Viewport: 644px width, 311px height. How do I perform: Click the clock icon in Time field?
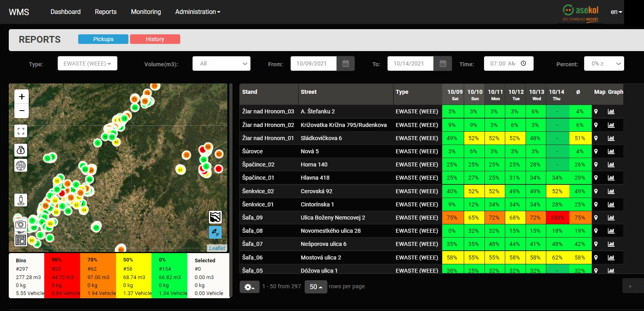[524, 63]
